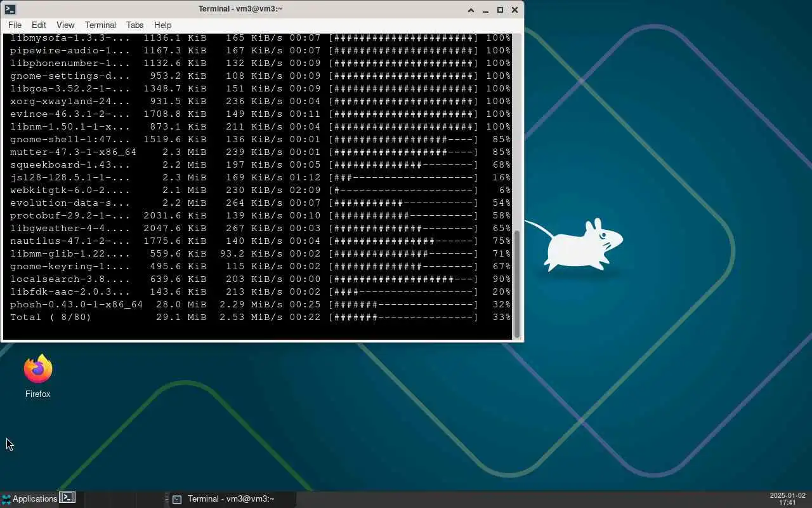Click the libmysofa-1.3.3 package name
This screenshot has height=508, width=812.
coord(70,37)
